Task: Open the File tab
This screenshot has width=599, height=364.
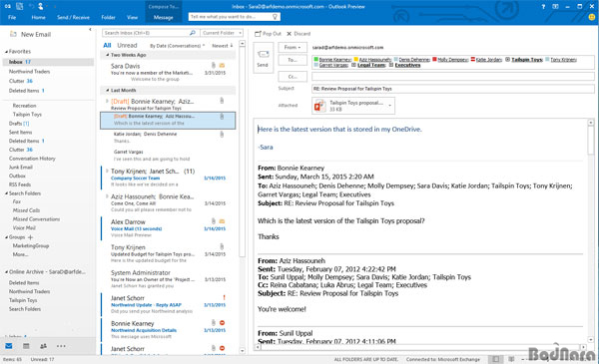Action: pos(12,17)
